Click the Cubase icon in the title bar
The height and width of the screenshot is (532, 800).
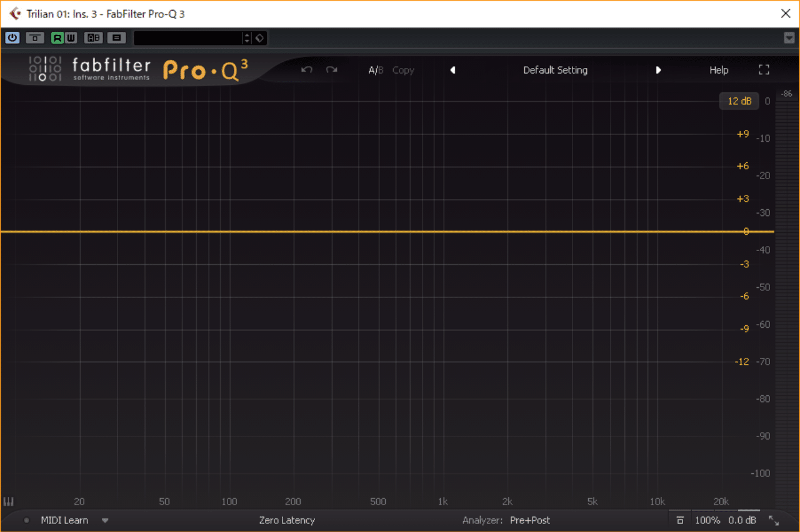[x=14, y=14]
